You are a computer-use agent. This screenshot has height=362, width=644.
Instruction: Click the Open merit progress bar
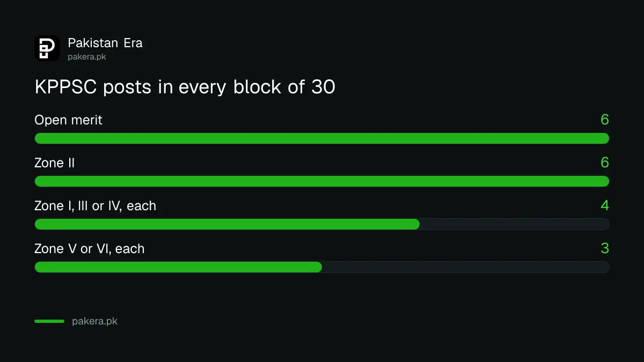click(322, 138)
